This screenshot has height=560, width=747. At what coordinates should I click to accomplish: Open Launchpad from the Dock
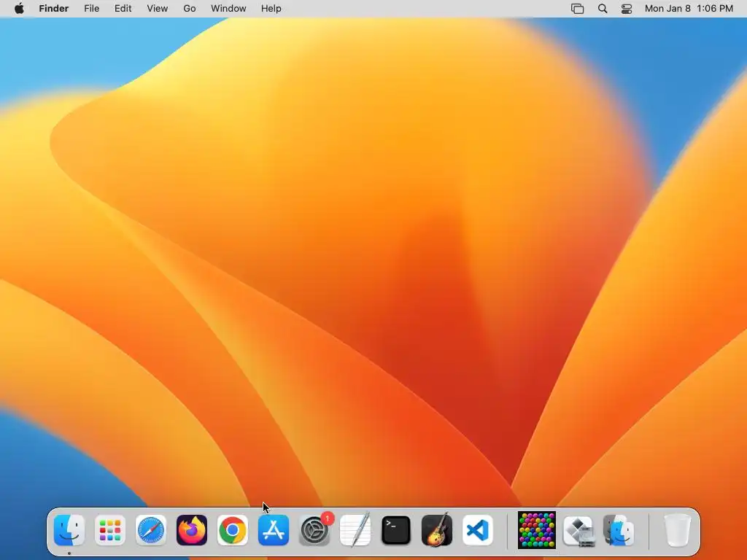pyautogui.click(x=110, y=530)
